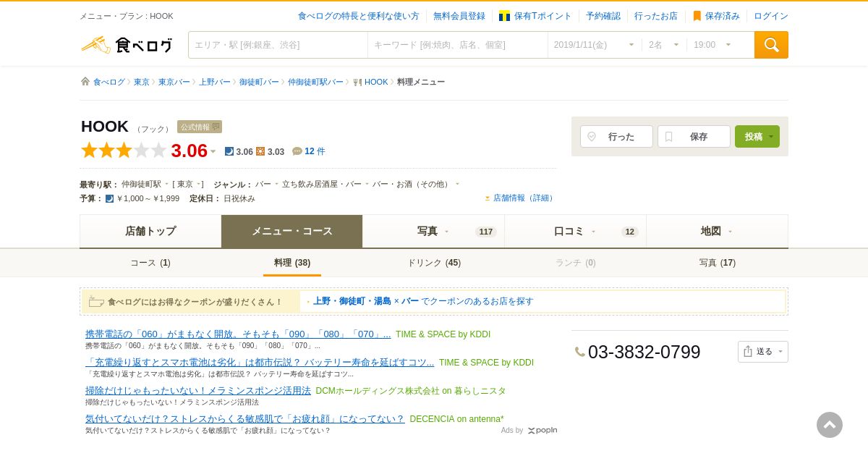The image size is (868, 456).
Task: Click ad link about ストレスからくる敏感肌
Action: [245, 418]
